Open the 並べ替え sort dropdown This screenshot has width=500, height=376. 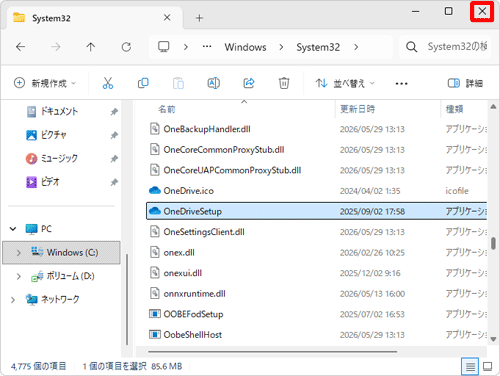345,83
